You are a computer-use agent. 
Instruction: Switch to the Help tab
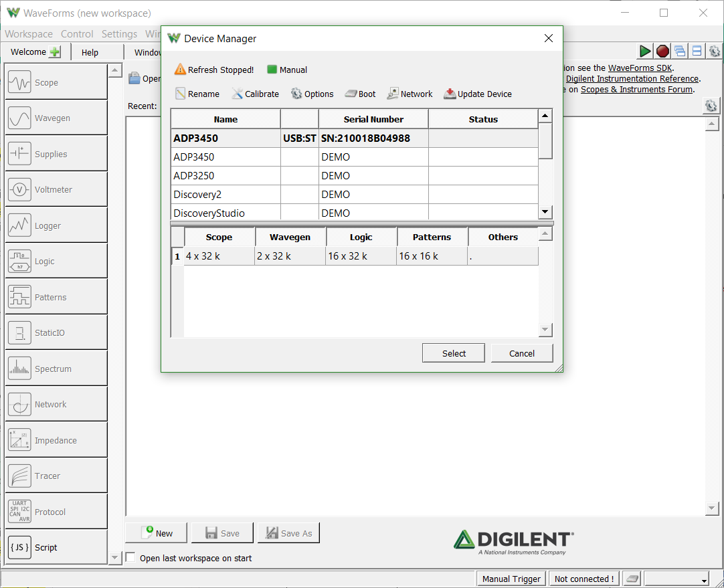(90, 52)
